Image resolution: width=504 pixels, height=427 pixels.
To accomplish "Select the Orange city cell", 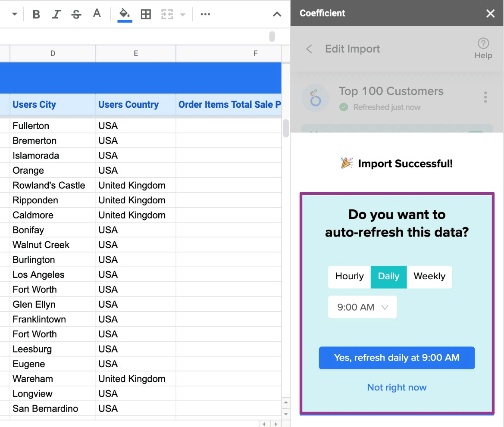I will pyautogui.click(x=53, y=170).
